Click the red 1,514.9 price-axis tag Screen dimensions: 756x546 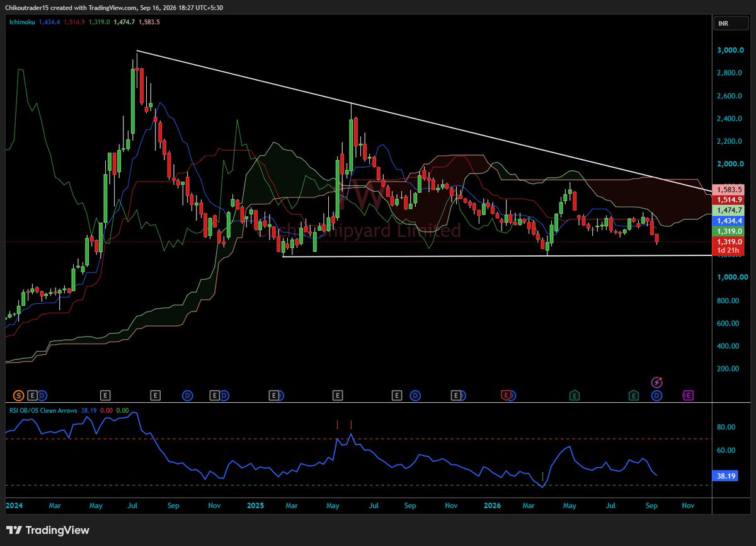(x=730, y=199)
